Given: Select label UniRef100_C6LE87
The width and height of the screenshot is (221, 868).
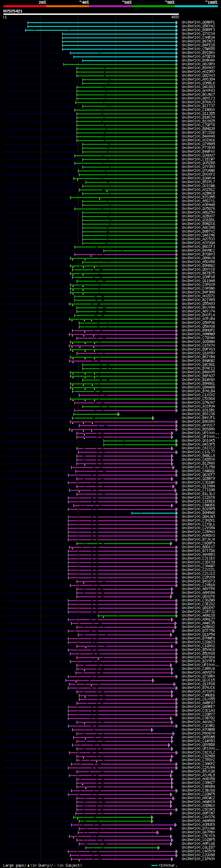Looking at the screenshot, I should click(198, 848).
